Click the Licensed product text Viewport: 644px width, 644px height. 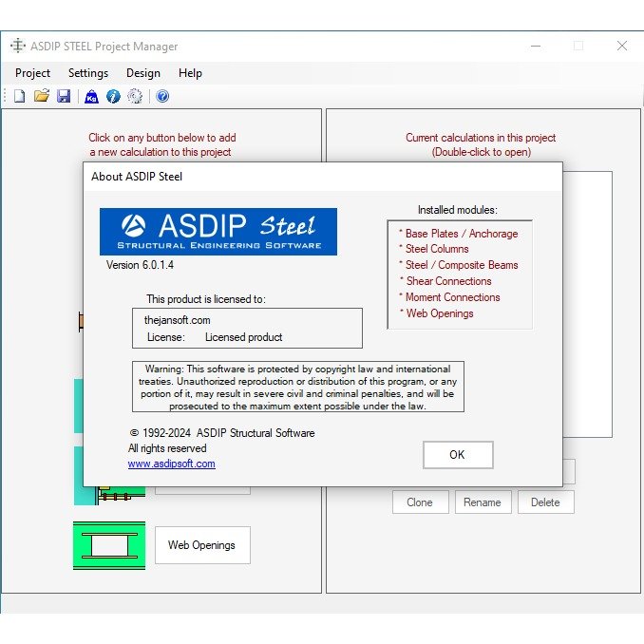pyautogui.click(x=243, y=337)
